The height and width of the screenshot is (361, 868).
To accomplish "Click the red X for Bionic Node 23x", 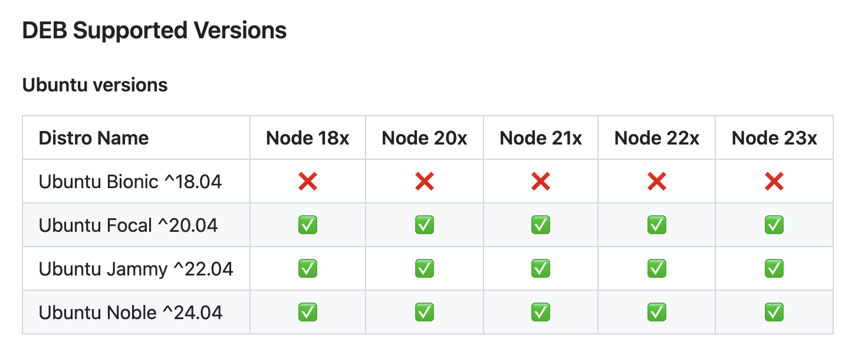I will 774,182.
